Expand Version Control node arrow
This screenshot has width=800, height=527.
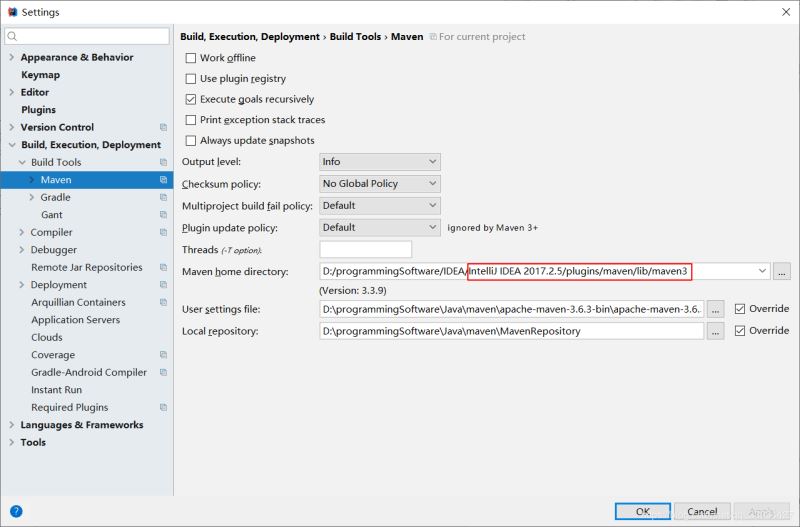(x=12, y=127)
